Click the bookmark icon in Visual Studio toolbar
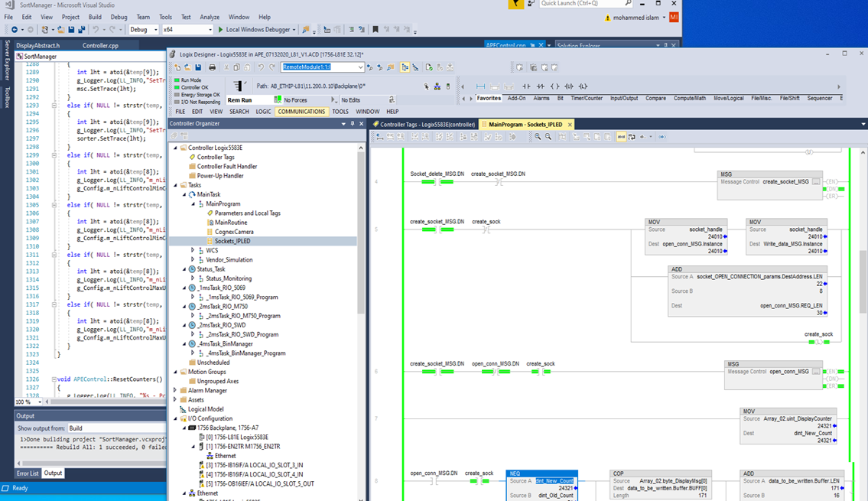The image size is (868, 501). (x=375, y=30)
